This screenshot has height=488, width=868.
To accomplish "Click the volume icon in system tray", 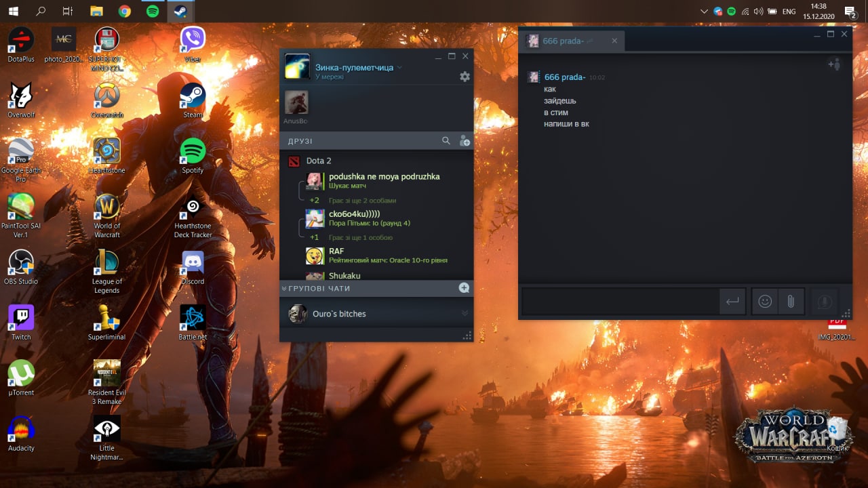I will pos(758,12).
